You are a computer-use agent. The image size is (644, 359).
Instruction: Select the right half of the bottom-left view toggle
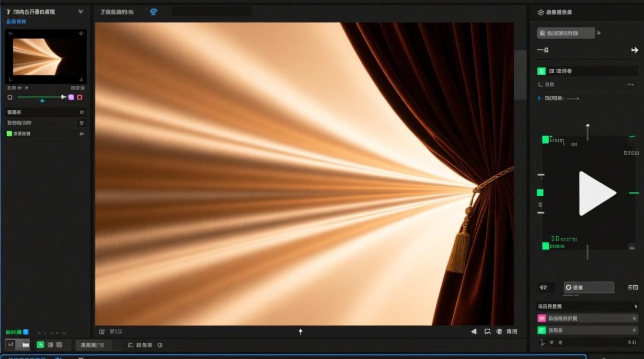tap(24, 344)
